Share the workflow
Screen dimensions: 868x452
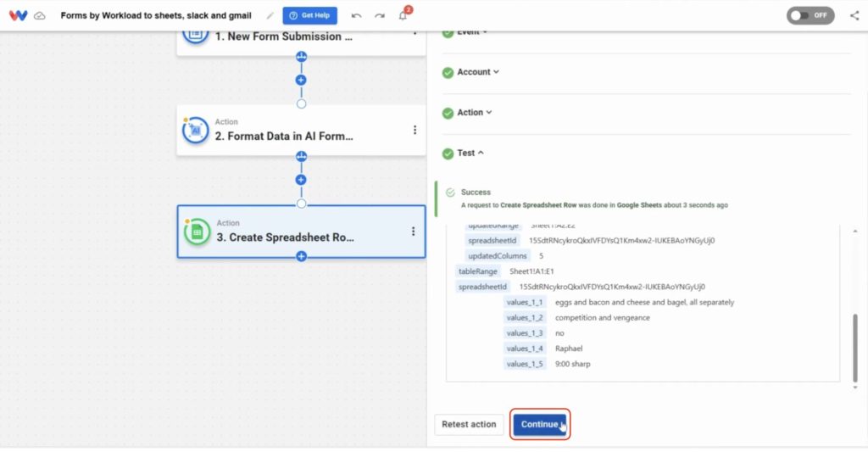point(854,15)
